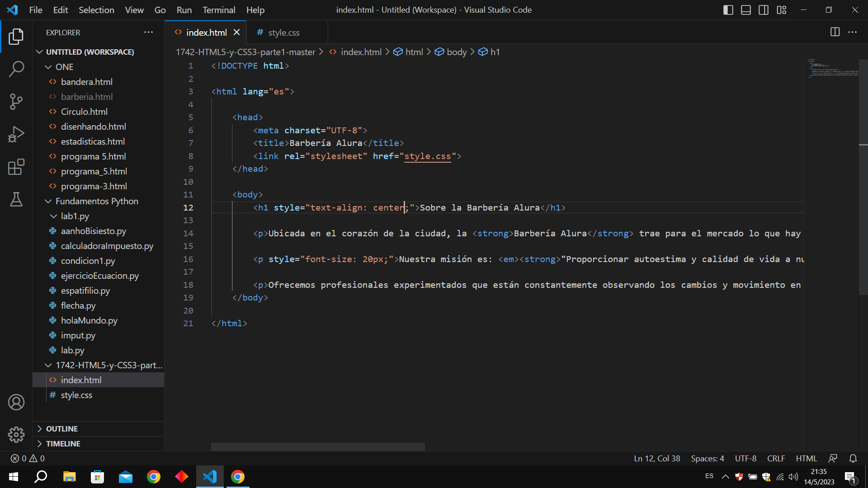Switch to the style.css tab

(x=283, y=33)
